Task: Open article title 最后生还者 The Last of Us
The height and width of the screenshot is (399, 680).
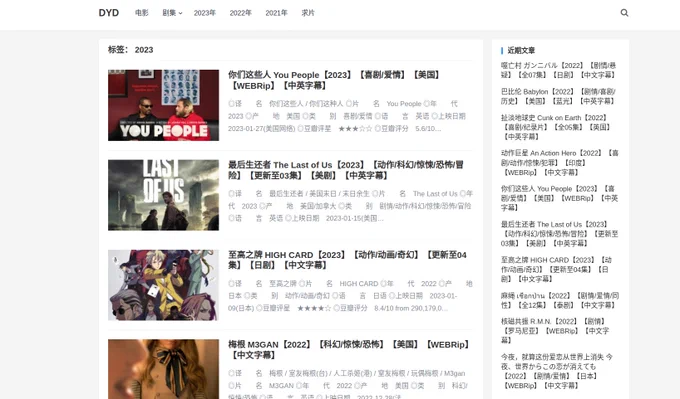Action: pos(346,170)
